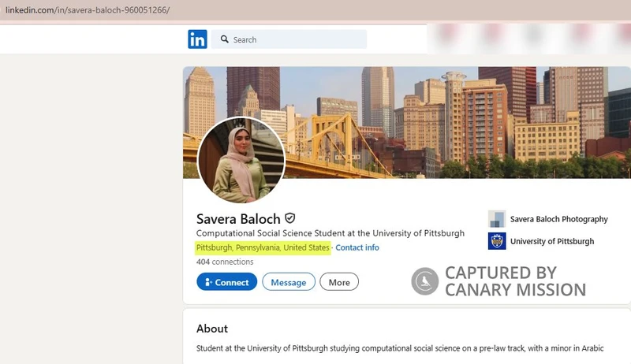Click the About paragraph about pre-law track
The height and width of the screenshot is (364, 631).
click(x=400, y=348)
